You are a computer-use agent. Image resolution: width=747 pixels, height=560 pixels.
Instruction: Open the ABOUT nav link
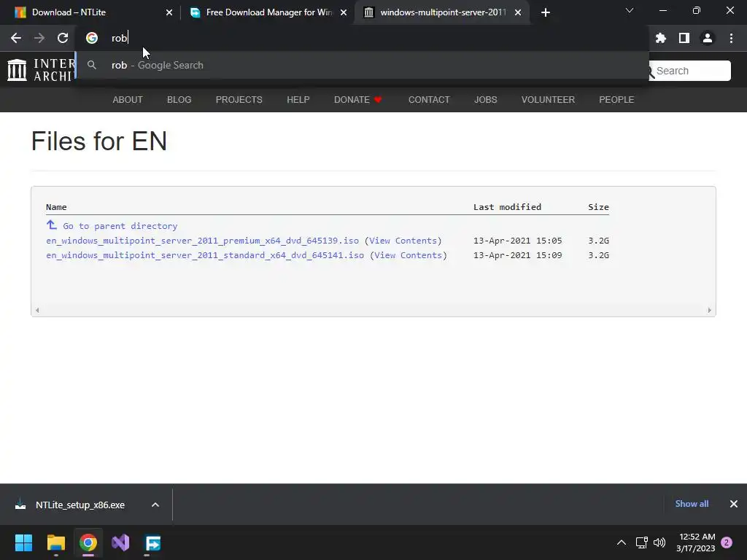coord(128,100)
